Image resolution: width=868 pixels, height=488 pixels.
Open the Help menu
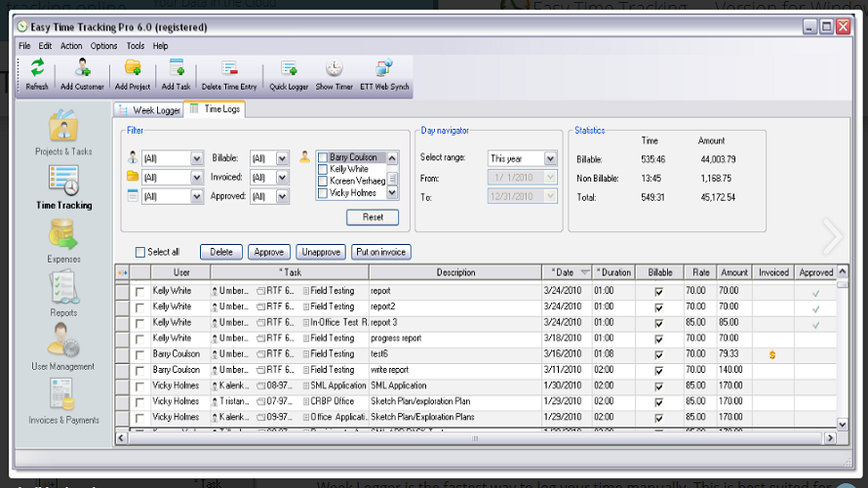pos(161,46)
